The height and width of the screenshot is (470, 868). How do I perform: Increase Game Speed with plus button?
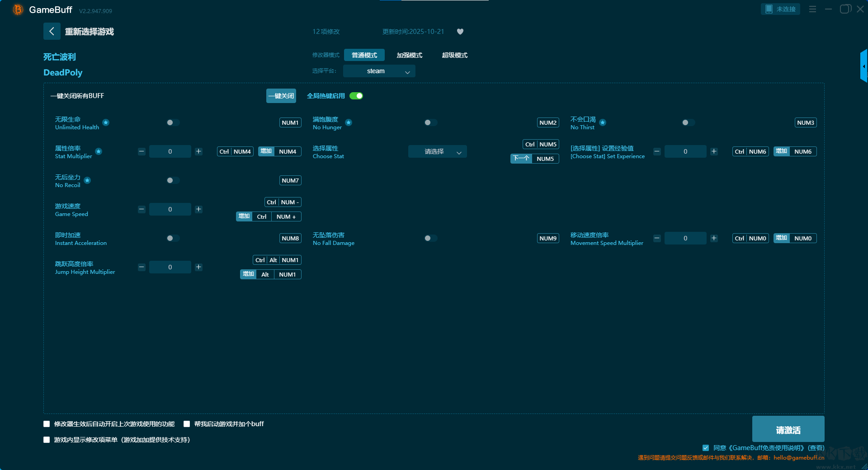(198, 209)
